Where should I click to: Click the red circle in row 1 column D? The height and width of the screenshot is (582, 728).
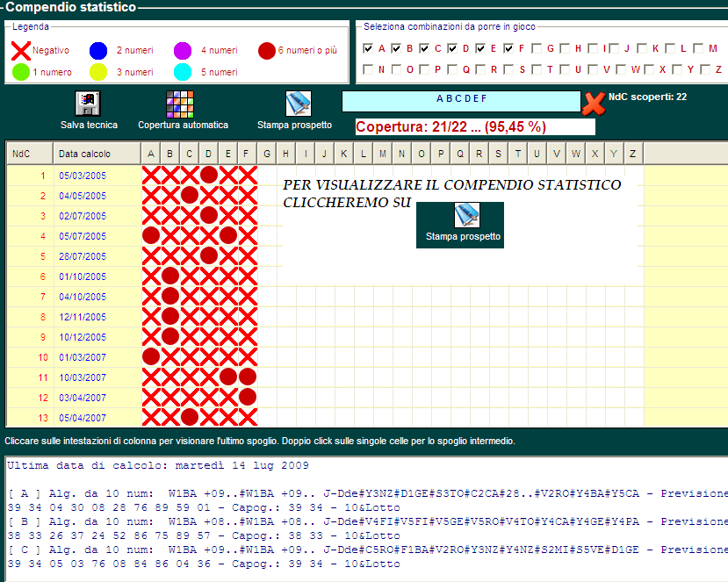click(x=209, y=175)
